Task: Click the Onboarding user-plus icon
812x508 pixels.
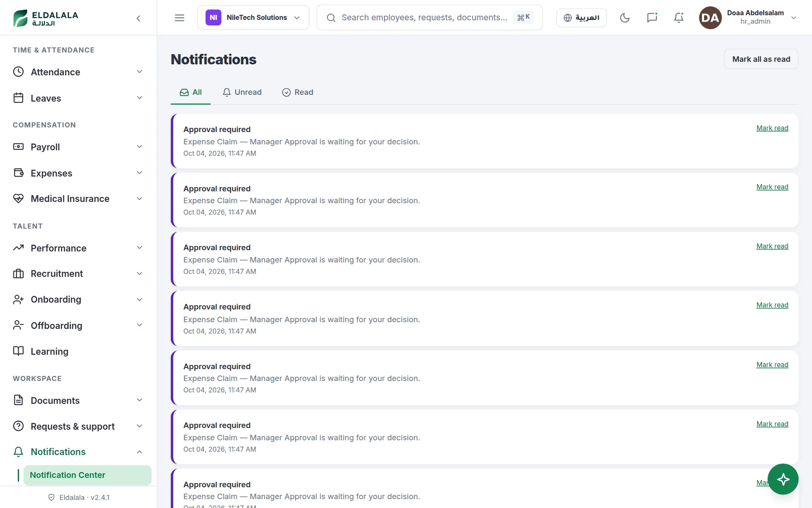Action: (18, 299)
